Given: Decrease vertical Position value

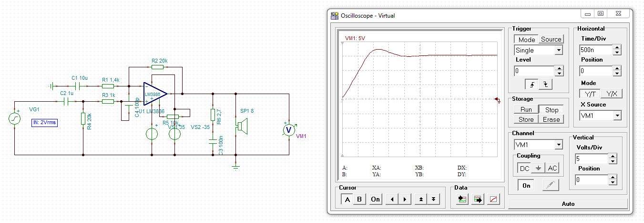Looking at the screenshot, I should (x=613, y=183).
